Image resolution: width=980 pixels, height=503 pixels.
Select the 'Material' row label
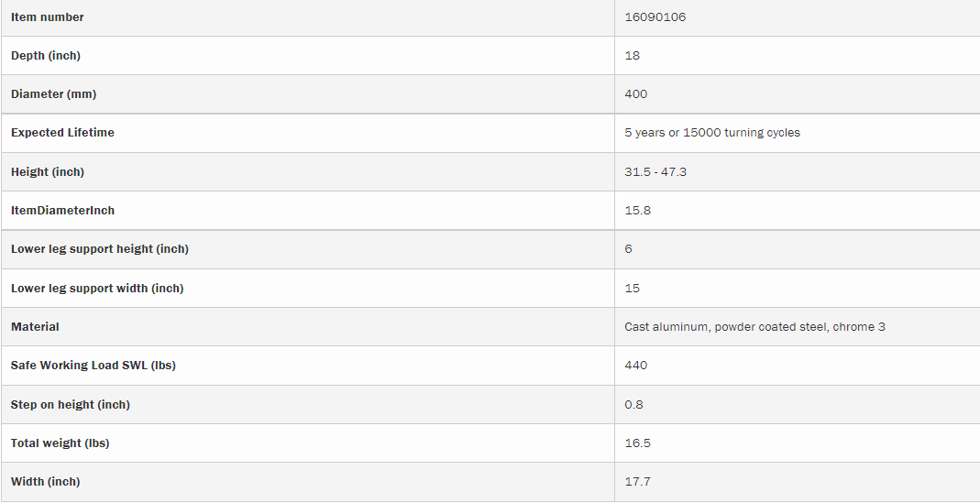[x=35, y=327]
